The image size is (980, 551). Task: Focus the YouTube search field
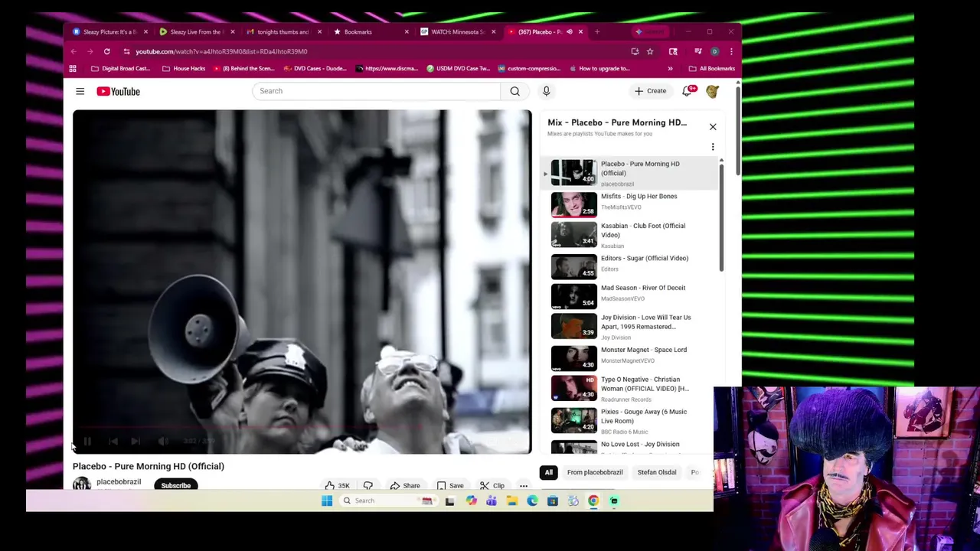point(376,91)
